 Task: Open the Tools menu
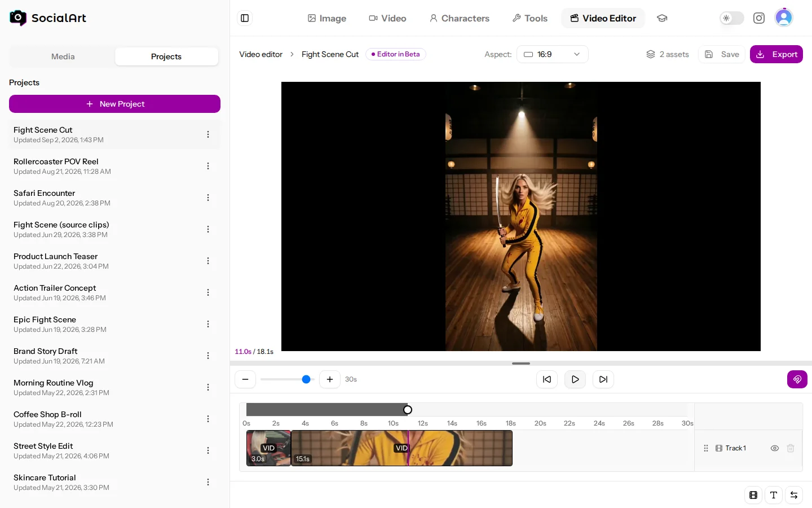(529, 18)
